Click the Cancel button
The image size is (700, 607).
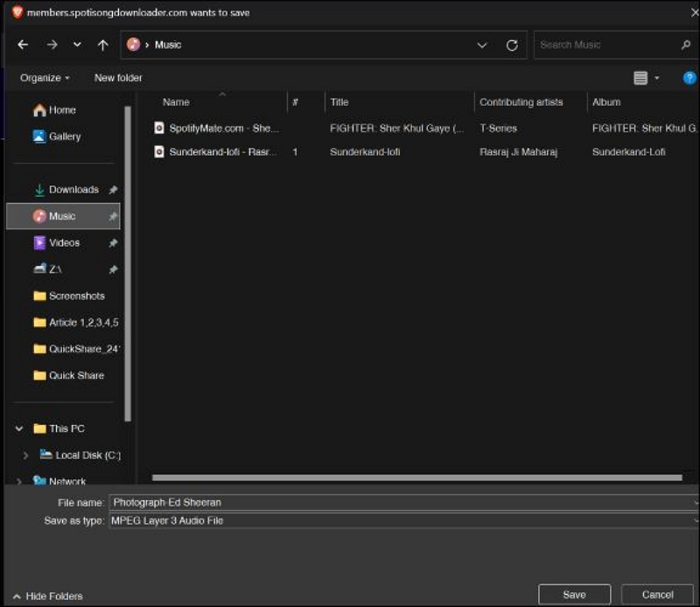pyautogui.click(x=657, y=595)
